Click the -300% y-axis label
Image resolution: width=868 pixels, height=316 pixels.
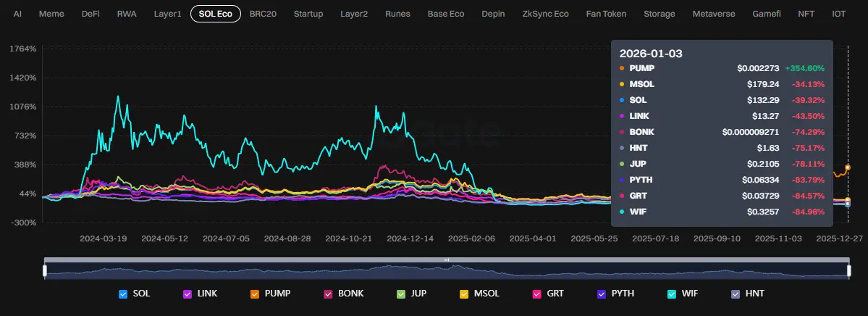click(24, 223)
